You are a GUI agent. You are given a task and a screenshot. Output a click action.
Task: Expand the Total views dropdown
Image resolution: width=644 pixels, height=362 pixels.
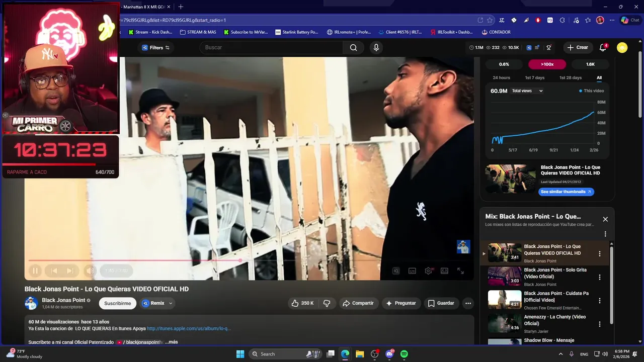click(527, 91)
